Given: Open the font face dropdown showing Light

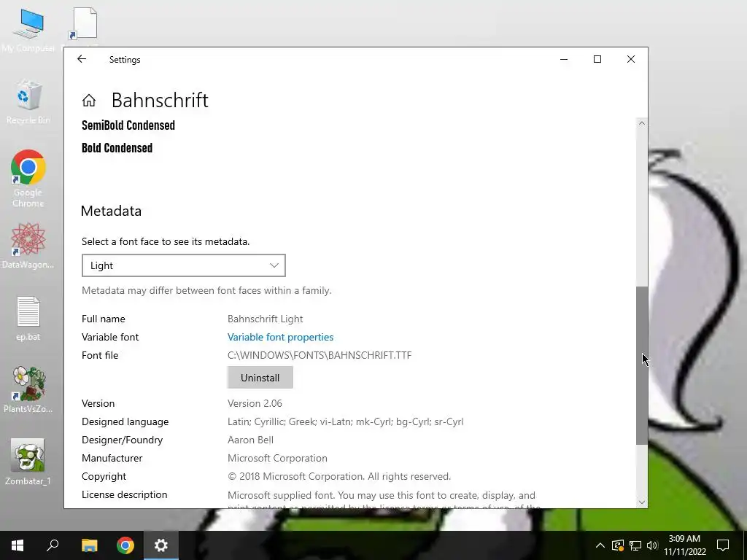Looking at the screenshot, I should click(183, 265).
